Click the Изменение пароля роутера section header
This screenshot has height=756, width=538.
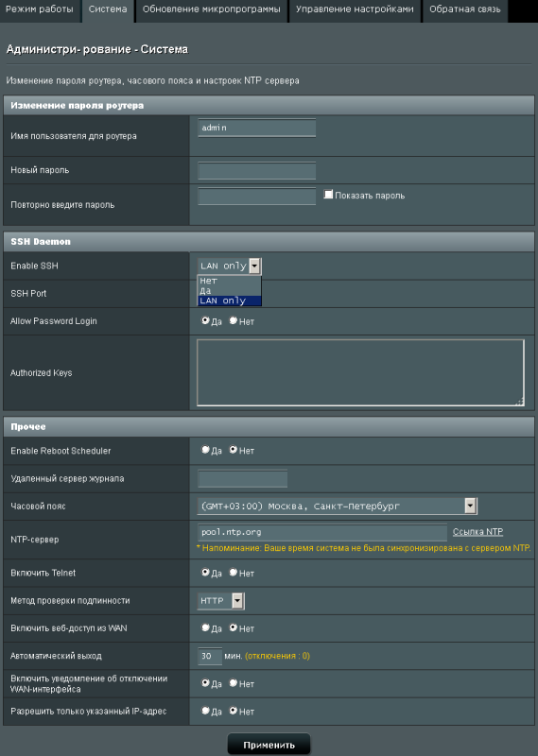point(269,105)
